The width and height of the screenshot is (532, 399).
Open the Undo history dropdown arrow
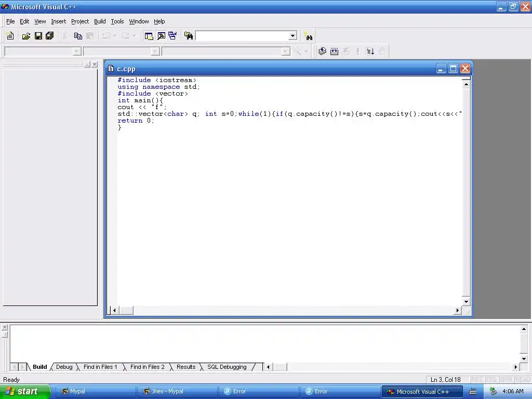(x=115, y=36)
